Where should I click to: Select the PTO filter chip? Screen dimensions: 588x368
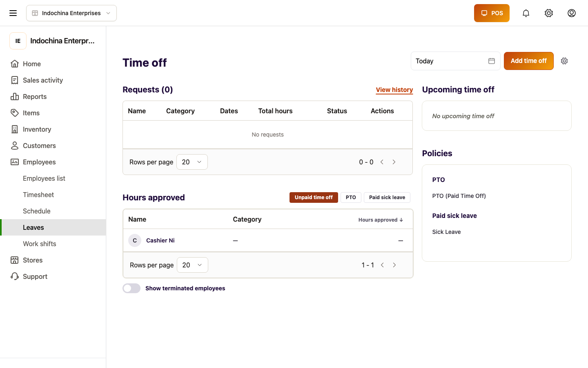351,197
